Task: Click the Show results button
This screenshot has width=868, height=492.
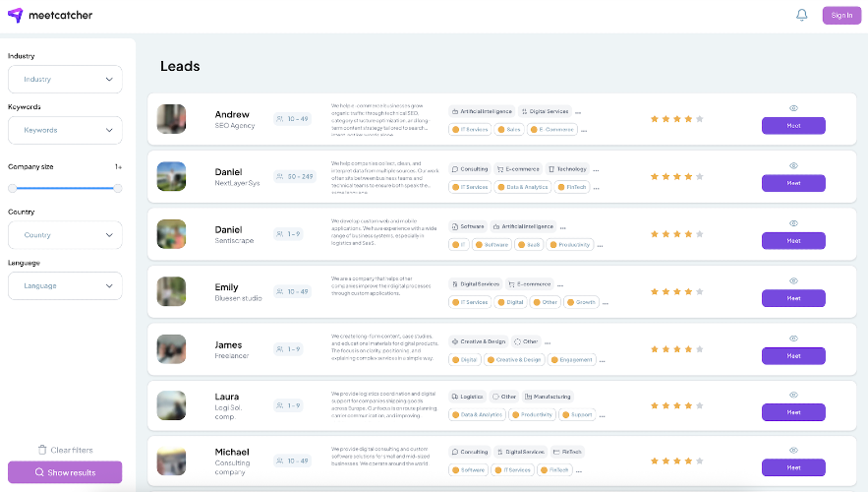Action: pyautogui.click(x=65, y=472)
